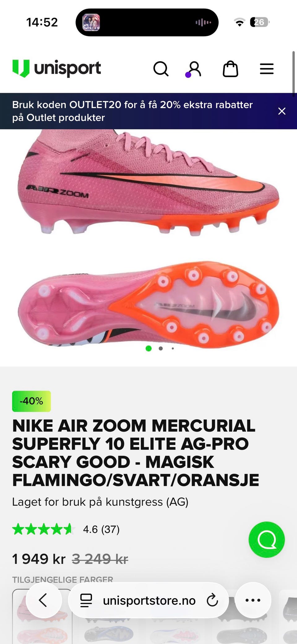The width and height of the screenshot is (297, 644).
Task: Open page settings icon left of URL
Action: click(86, 600)
